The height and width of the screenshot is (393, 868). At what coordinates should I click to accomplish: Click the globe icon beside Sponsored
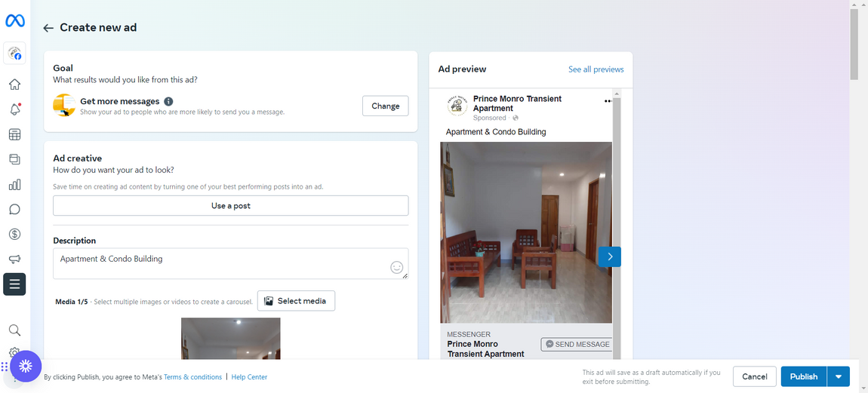516,118
